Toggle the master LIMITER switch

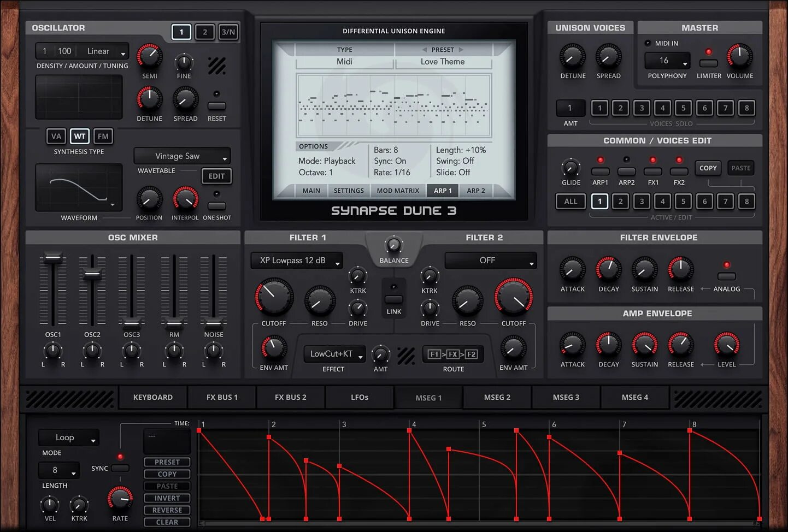[x=709, y=63]
